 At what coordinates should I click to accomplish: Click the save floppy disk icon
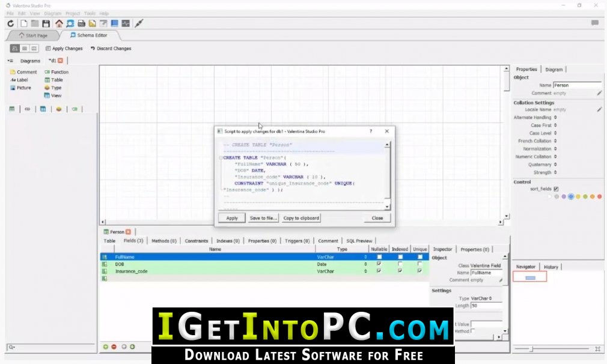tap(46, 23)
